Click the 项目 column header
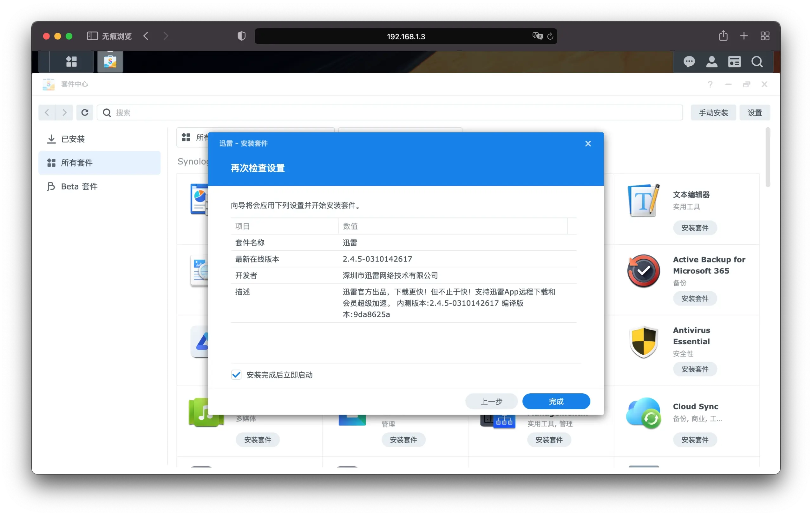 pos(284,226)
